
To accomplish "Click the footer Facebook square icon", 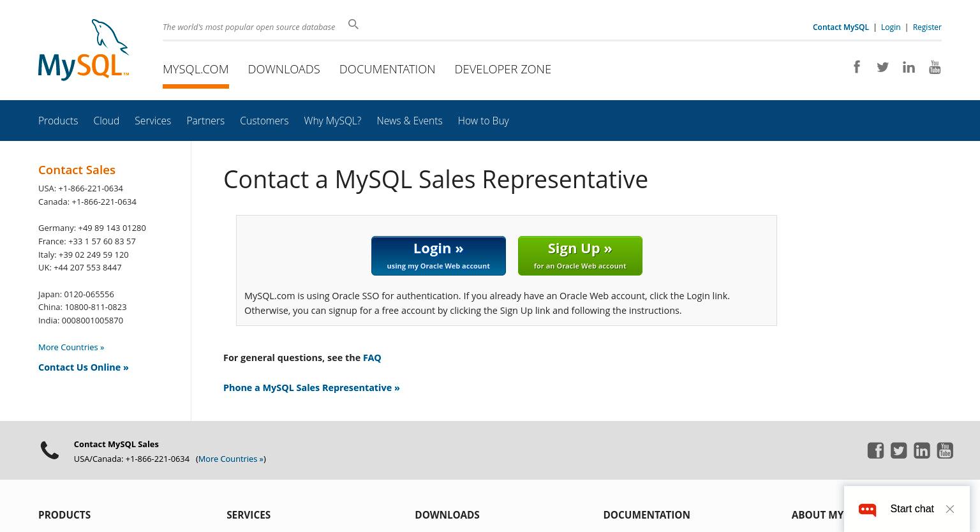I will click(x=875, y=450).
